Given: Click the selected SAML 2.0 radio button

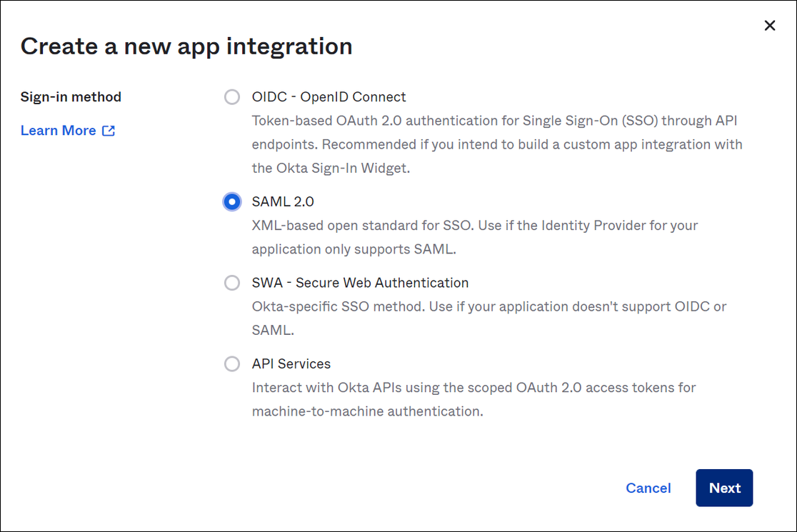Looking at the screenshot, I should click(231, 202).
